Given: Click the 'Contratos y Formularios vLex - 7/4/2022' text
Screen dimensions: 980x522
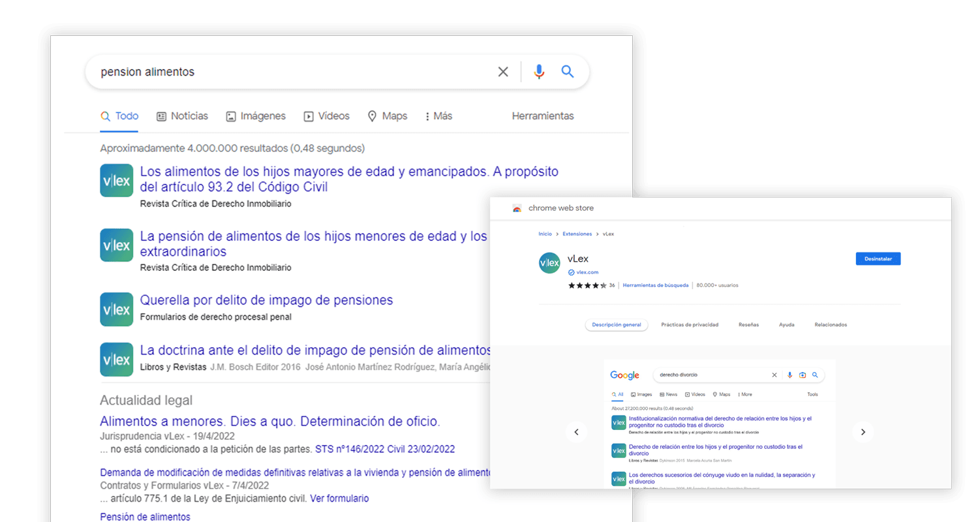Looking at the screenshot, I should coord(184,485).
